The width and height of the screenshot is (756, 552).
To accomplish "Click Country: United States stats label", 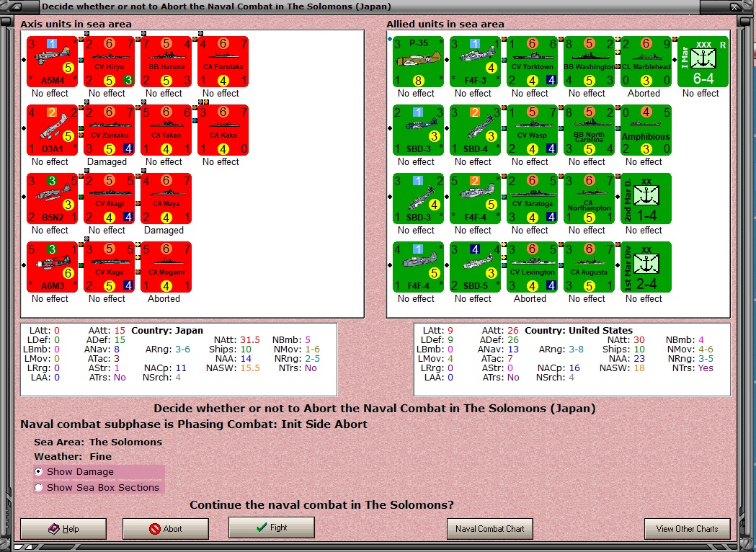I will coord(579,331).
